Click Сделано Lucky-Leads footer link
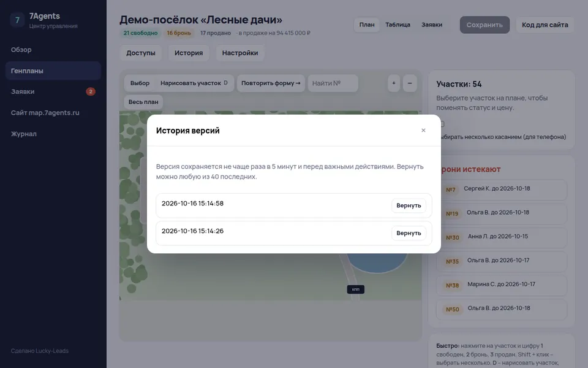Viewport: 588px width, 368px height. [x=40, y=351]
